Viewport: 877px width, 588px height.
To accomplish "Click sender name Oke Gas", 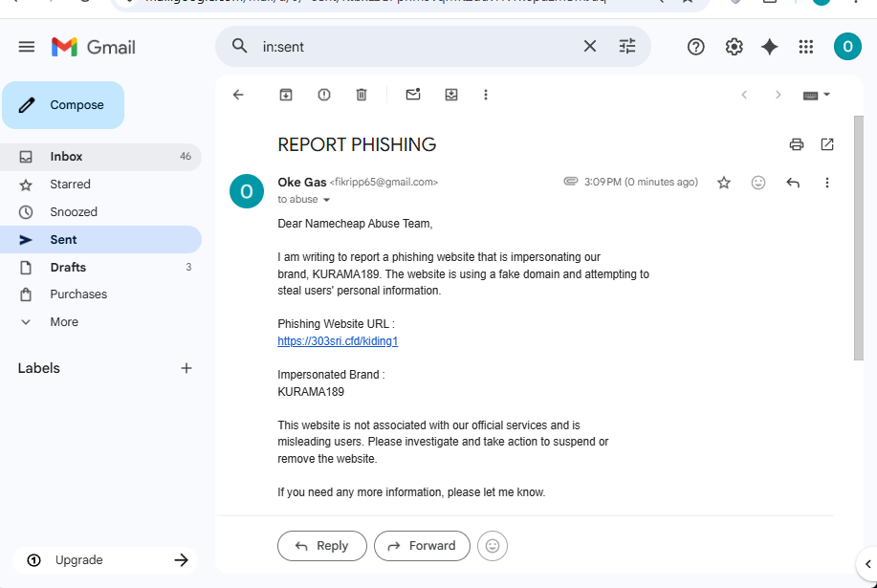I will [x=302, y=183].
